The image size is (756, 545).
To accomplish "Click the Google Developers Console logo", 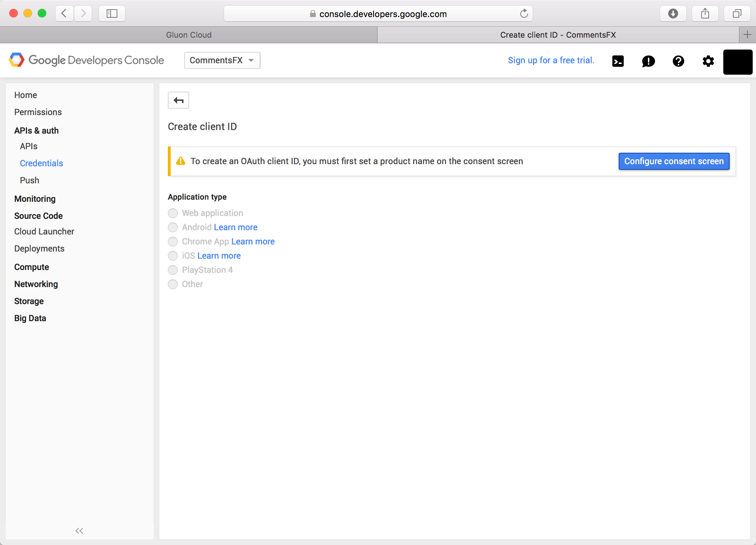I will coord(87,60).
